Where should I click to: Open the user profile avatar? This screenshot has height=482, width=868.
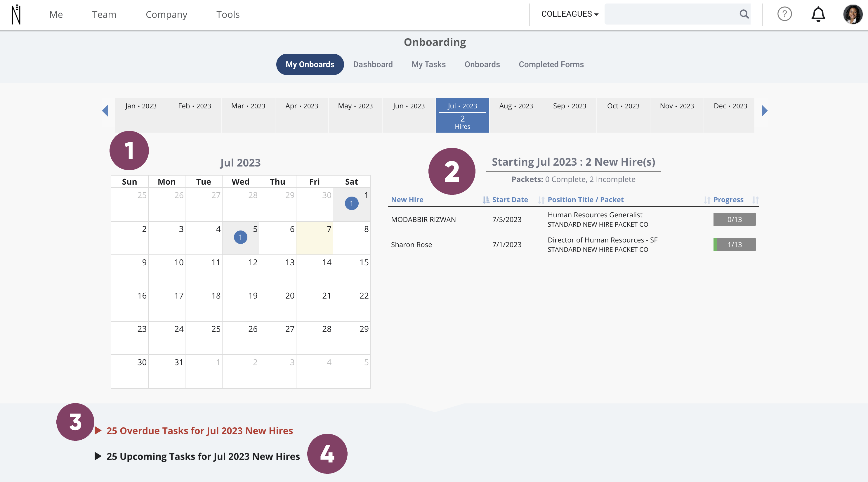click(853, 14)
